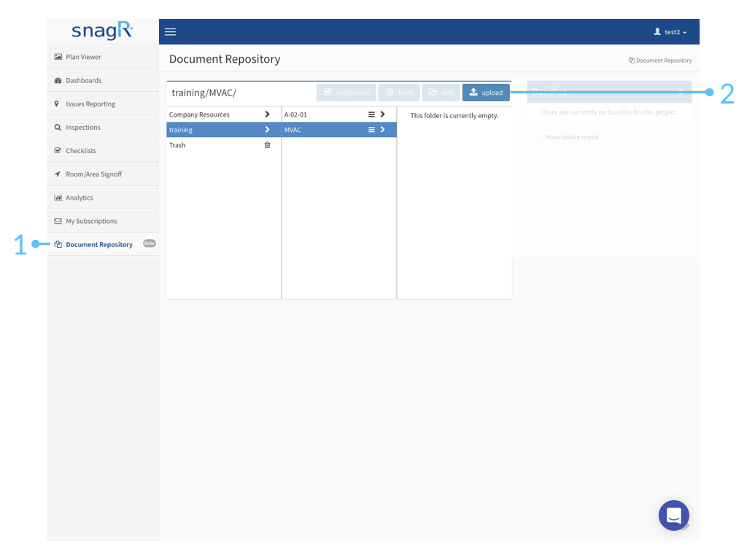Open the Inspections page

tap(102, 127)
